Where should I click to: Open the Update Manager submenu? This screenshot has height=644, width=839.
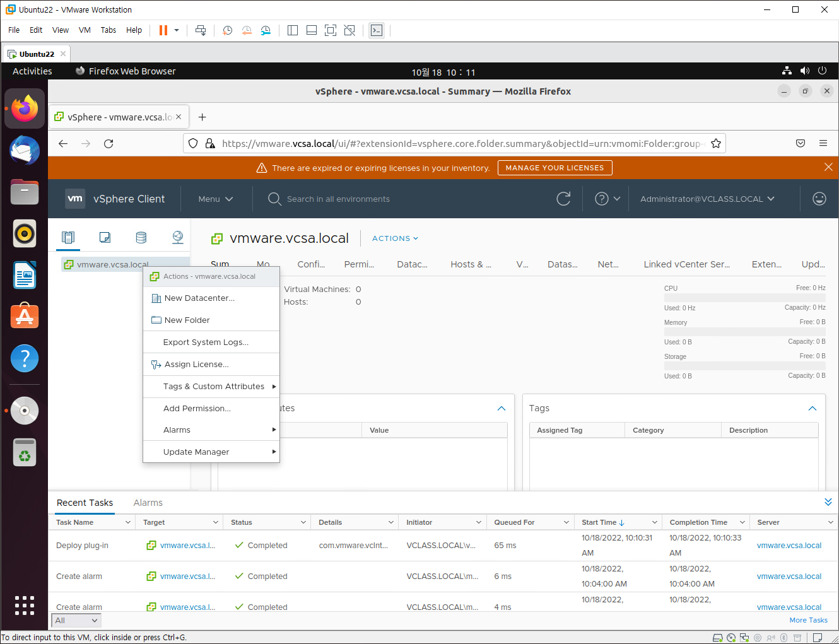[x=211, y=452]
